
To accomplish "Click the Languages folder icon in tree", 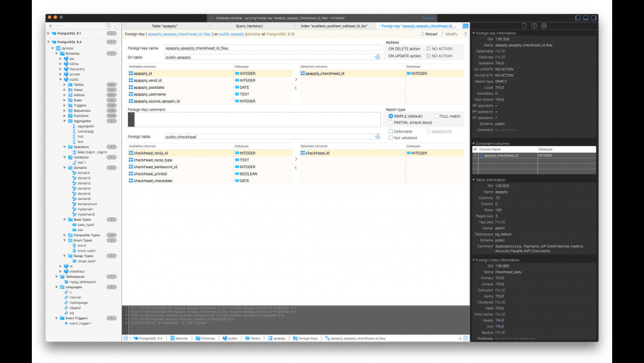I will [x=62, y=287].
